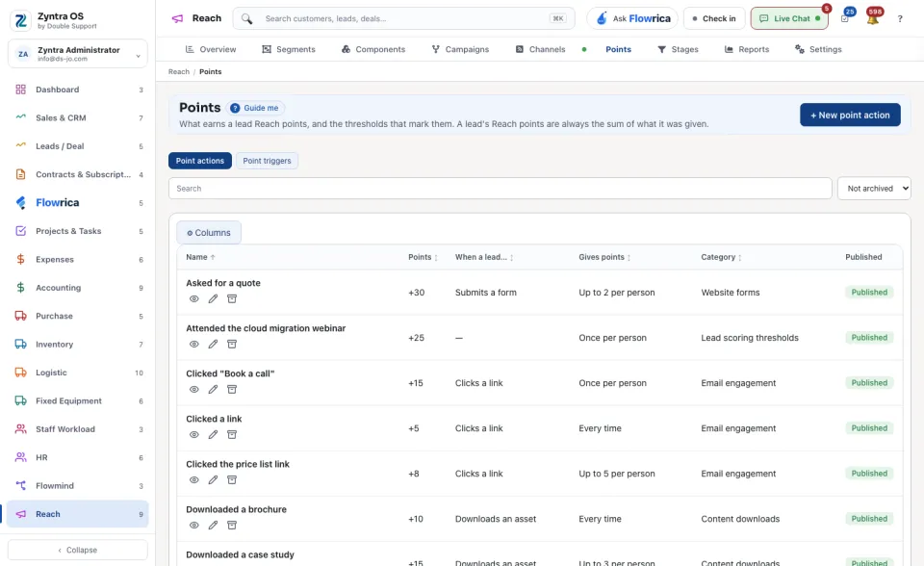Image resolution: width=924 pixels, height=566 pixels.
Task: Collapse the left sidebar
Action: [x=78, y=550]
